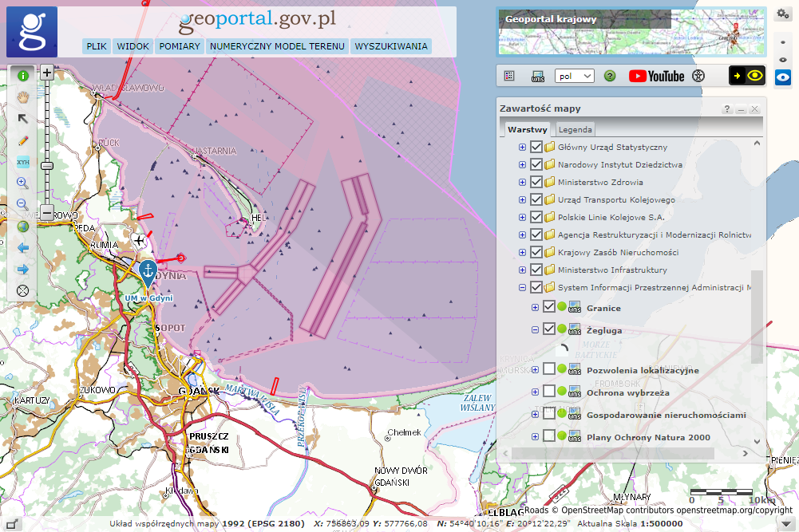
Task: Open settings gears icon
Action: tap(783, 14)
